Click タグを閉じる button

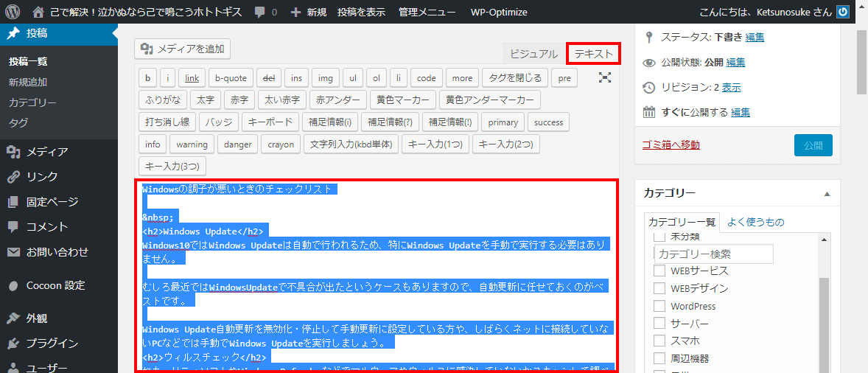click(x=515, y=78)
